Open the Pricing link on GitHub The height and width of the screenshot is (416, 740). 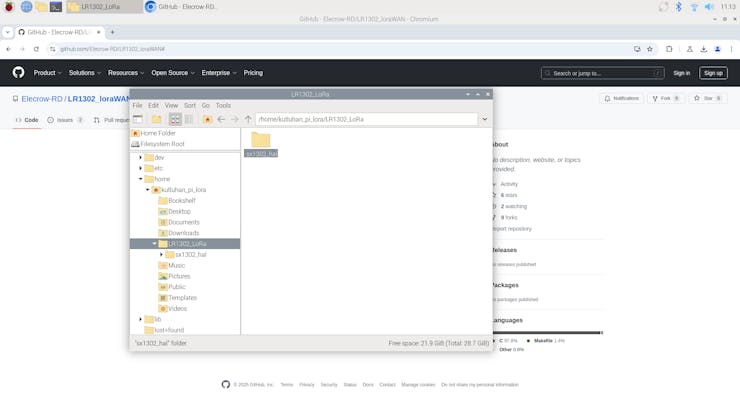[x=253, y=73]
